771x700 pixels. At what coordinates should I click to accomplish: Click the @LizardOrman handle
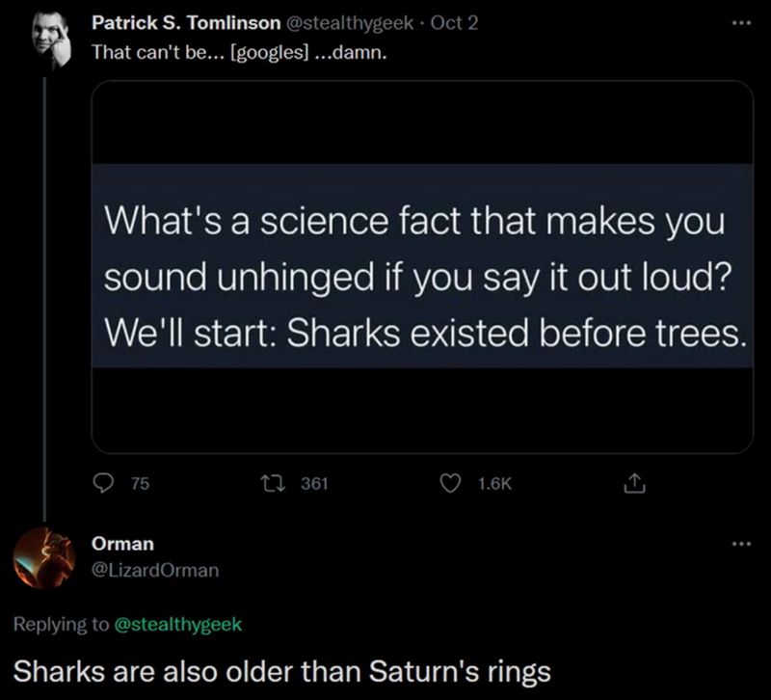(154, 570)
